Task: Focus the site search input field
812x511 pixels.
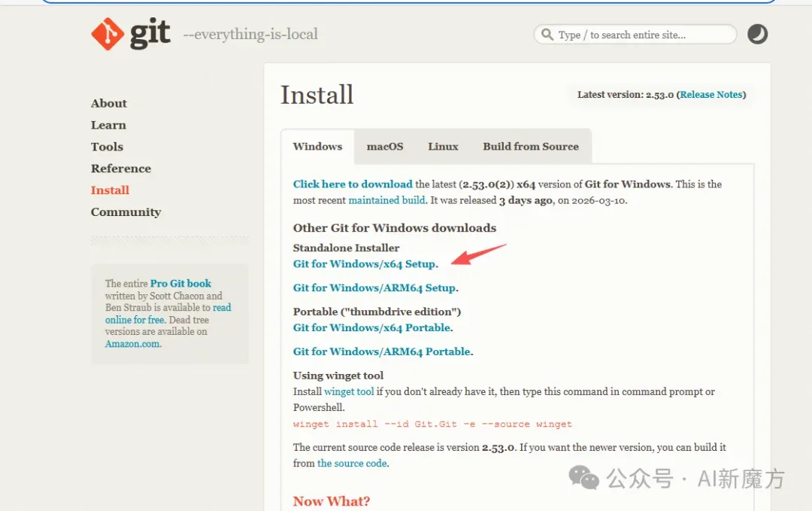Action: 635,35
